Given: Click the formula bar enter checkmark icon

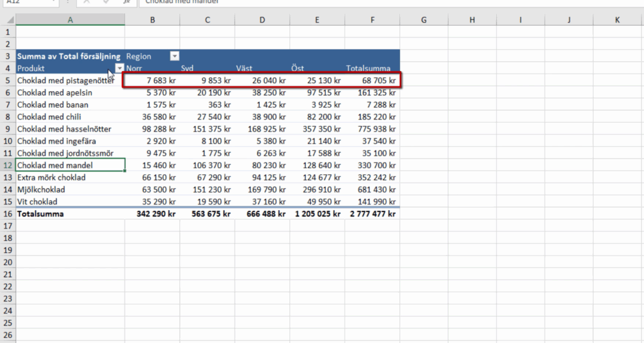Looking at the screenshot, I should 105,2.
